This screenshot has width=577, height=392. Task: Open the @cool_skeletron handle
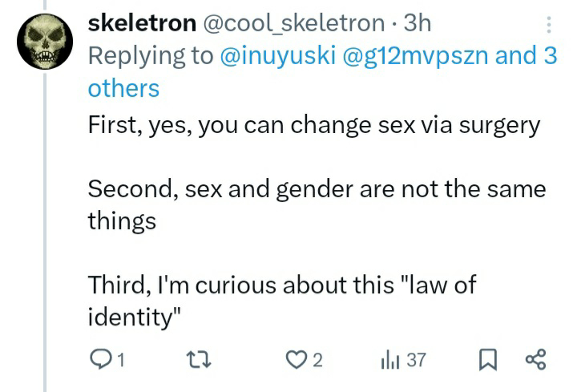pos(293,23)
